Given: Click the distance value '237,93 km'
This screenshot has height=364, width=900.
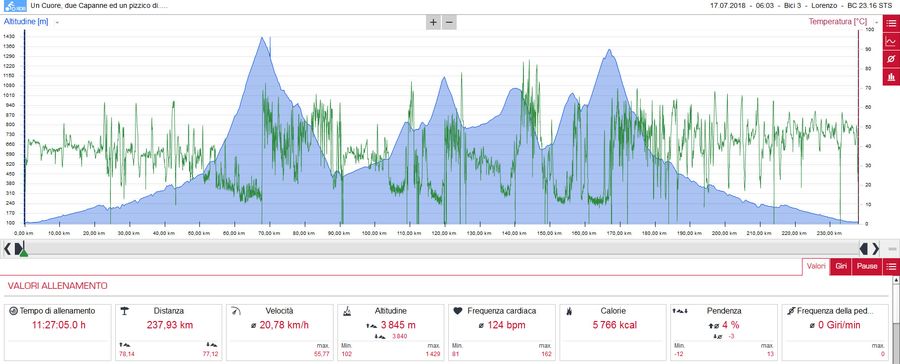Looking at the screenshot, I should 169,325.
